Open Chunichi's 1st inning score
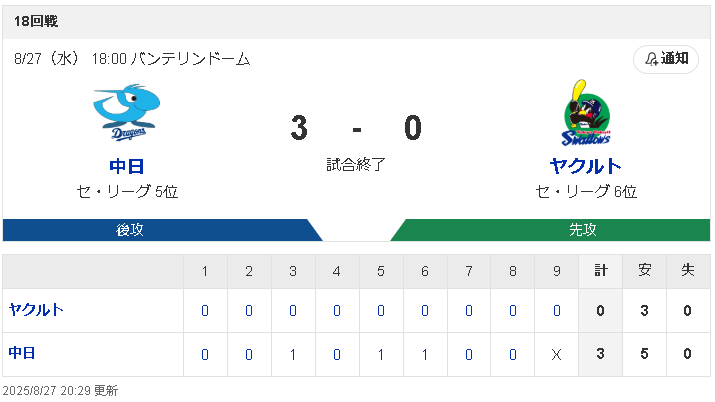The width and height of the screenshot is (715, 402). click(x=205, y=355)
